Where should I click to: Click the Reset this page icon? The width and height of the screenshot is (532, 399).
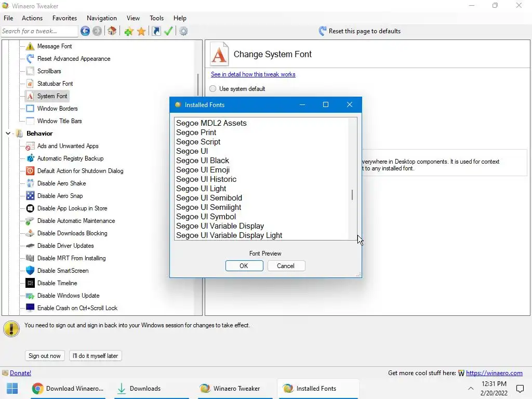coord(322,31)
